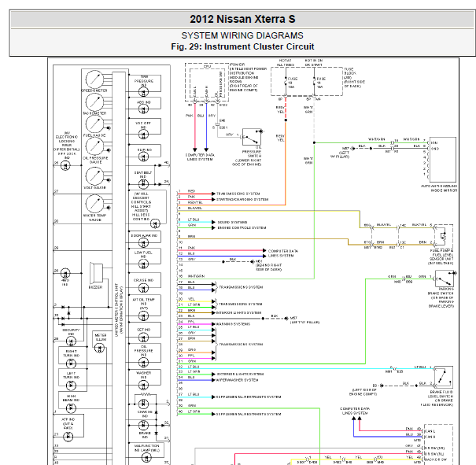Select the fuel gauge symbol
The width and height of the screenshot is (476, 465).
pos(94,124)
